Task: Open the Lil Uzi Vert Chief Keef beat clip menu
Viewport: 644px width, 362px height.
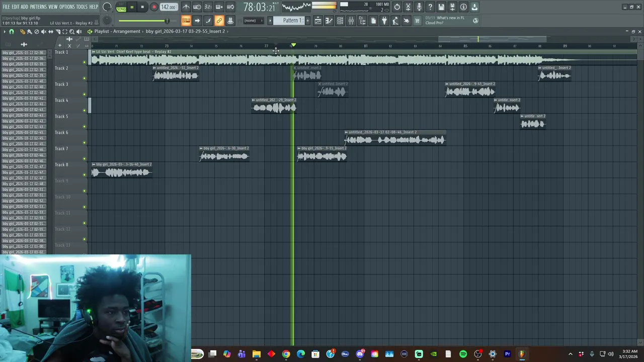Action: point(94,52)
